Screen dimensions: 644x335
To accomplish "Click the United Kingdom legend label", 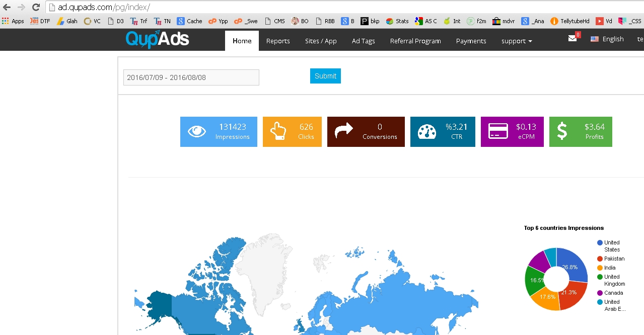I will pyautogui.click(x=614, y=280).
